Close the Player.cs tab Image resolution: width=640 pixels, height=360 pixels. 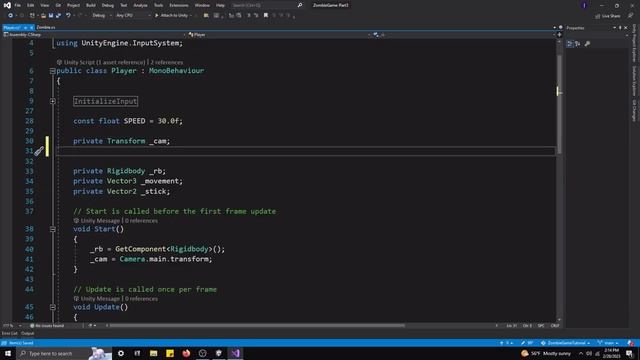click(x=31, y=28)
